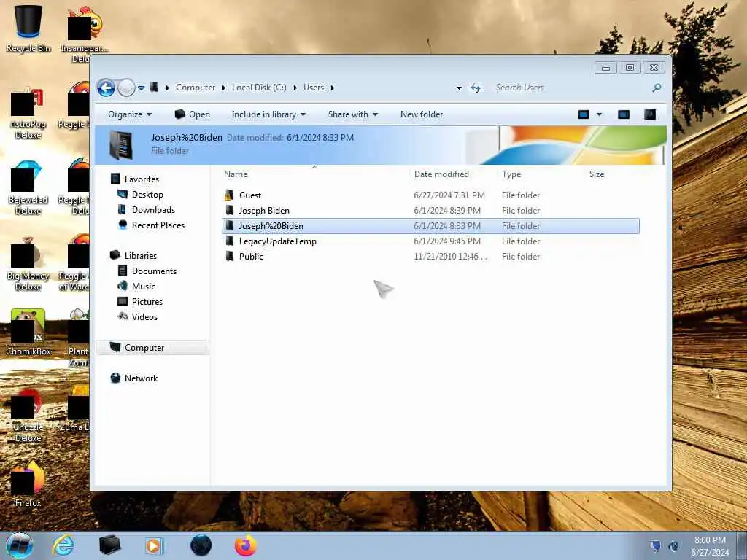Sort by the Type column header
Image resolution: width=747 pixels, height=560 pixels.
511,174
